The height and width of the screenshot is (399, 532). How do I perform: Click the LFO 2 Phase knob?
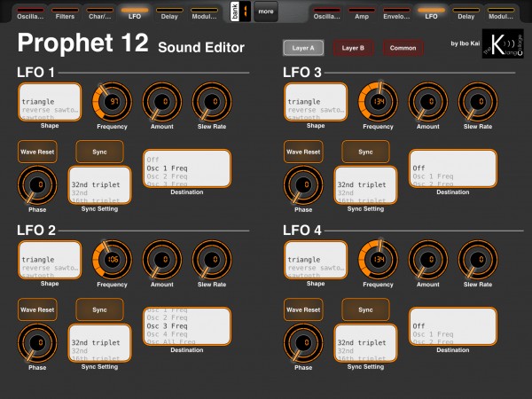pyautogui.click(x=37, y=342)
